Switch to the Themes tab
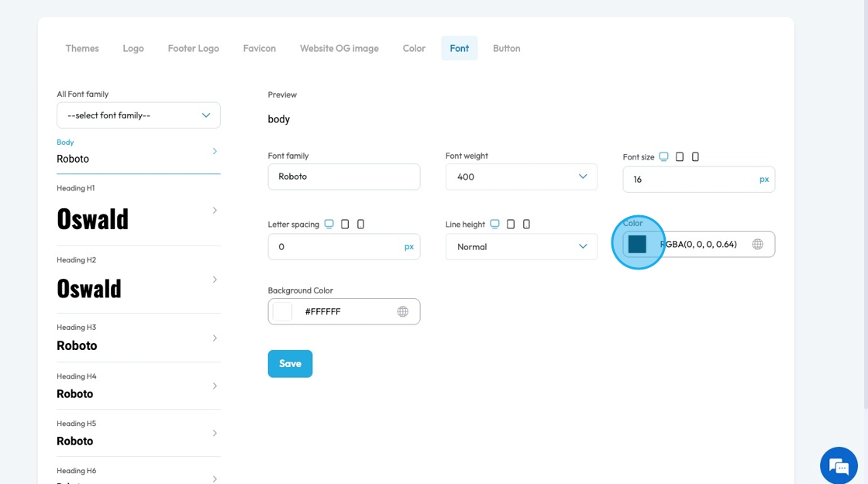Image resolution: width=868 pixels, height=484 pixels. pos(82,48)
